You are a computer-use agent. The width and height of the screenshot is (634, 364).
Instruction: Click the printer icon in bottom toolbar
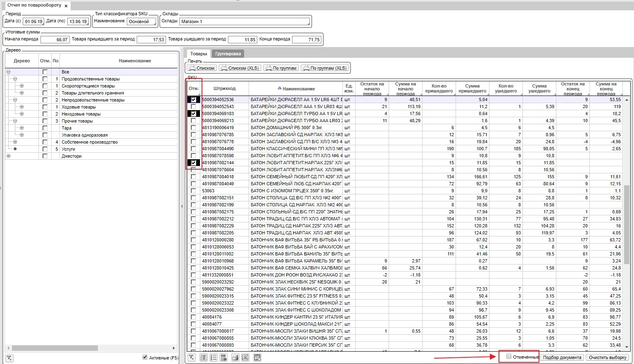[235, 357]
